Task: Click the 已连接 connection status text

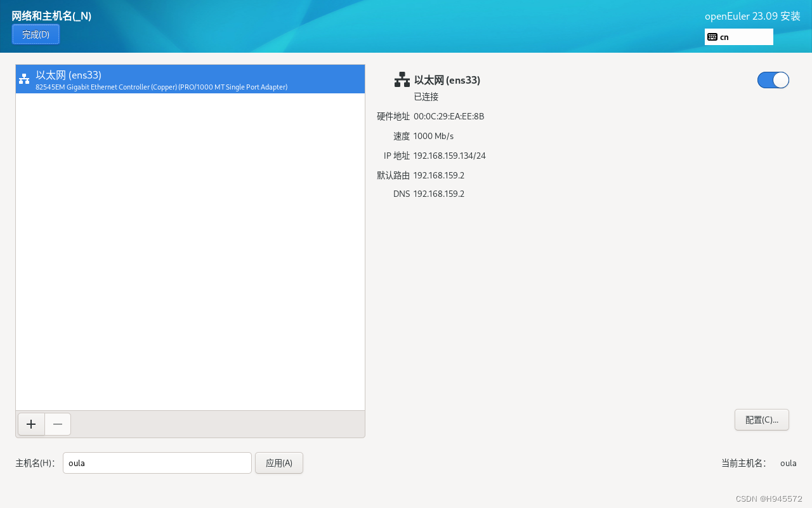Action: 426,97
